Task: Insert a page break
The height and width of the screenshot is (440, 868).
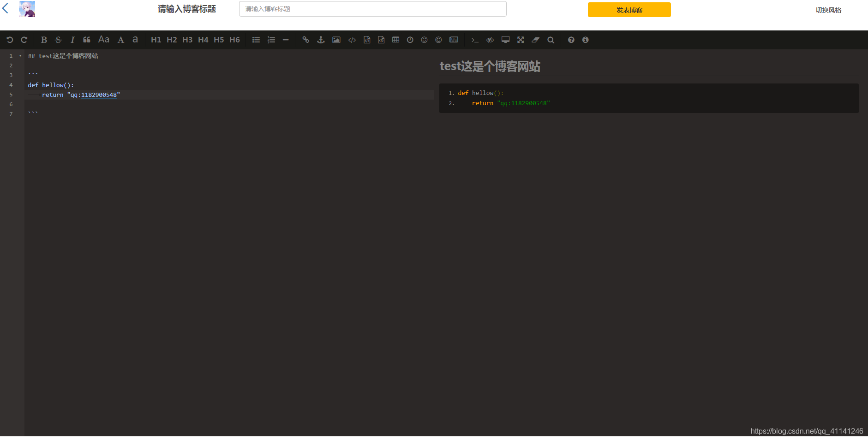Action: tap(454, 40)
